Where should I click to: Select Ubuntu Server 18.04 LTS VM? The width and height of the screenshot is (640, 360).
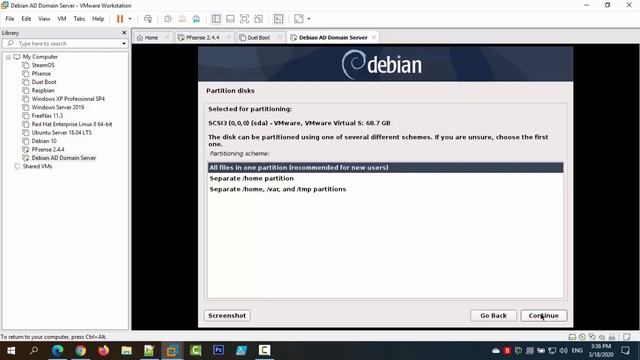62,133
